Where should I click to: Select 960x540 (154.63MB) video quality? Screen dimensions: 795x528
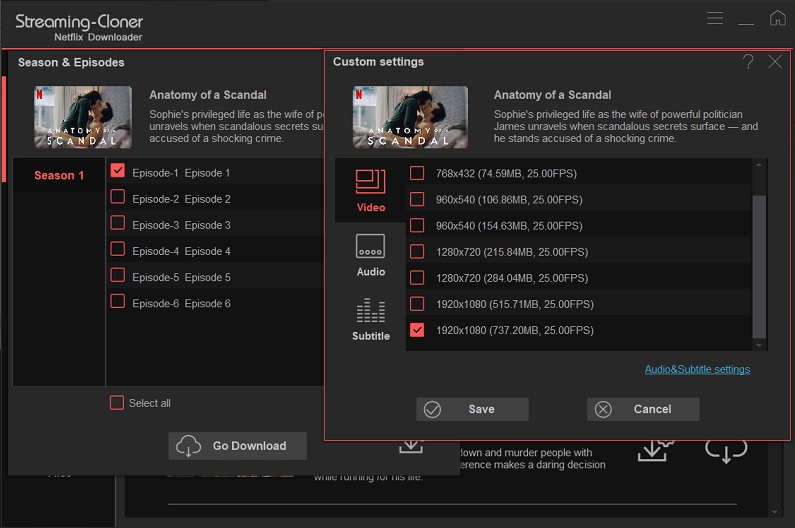coord(417,225)
